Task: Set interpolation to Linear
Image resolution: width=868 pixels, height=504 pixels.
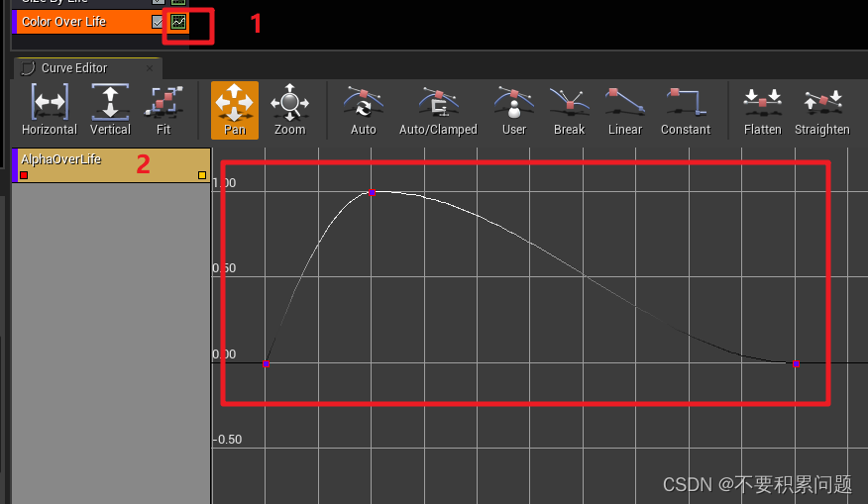Action: pos(625,110)
